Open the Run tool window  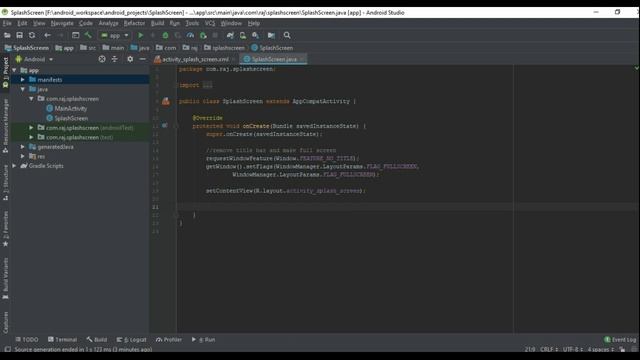203,340
